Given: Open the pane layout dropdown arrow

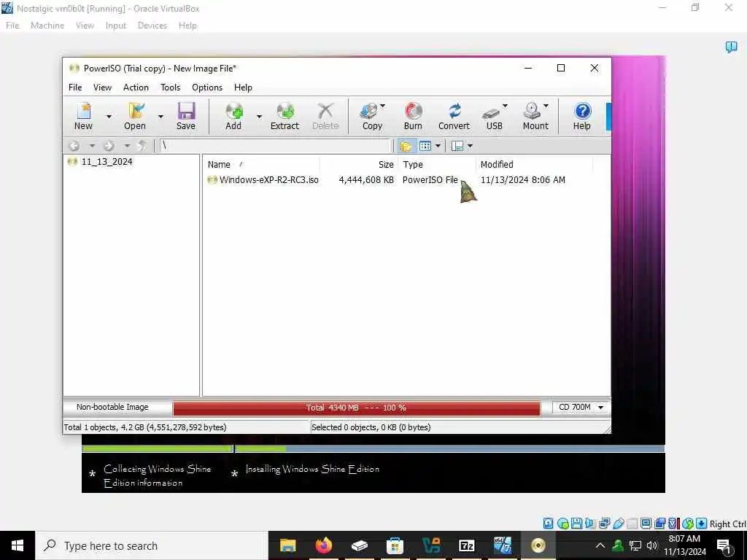Looking at the screenshot, I should click(471, 146).
